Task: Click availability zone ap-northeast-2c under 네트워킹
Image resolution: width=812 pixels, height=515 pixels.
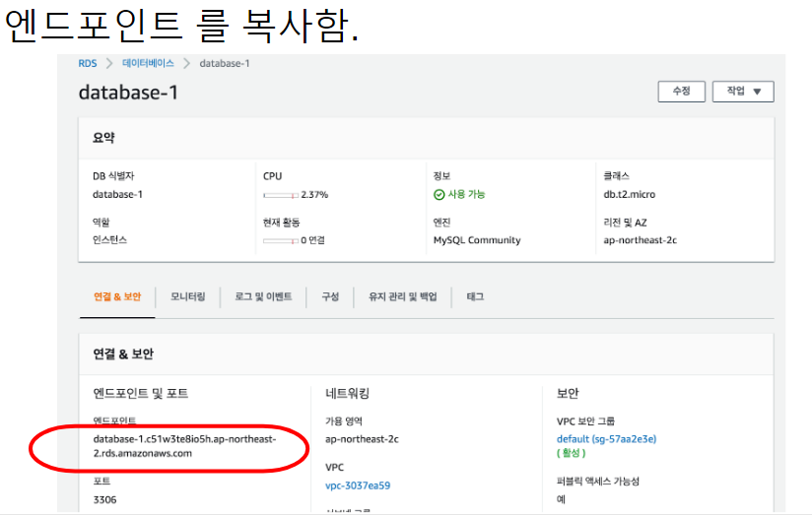Action: 362,439
